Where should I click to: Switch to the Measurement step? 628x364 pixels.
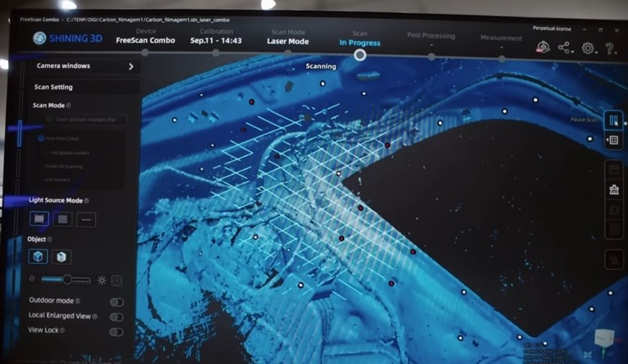click(x=501, y=41)
